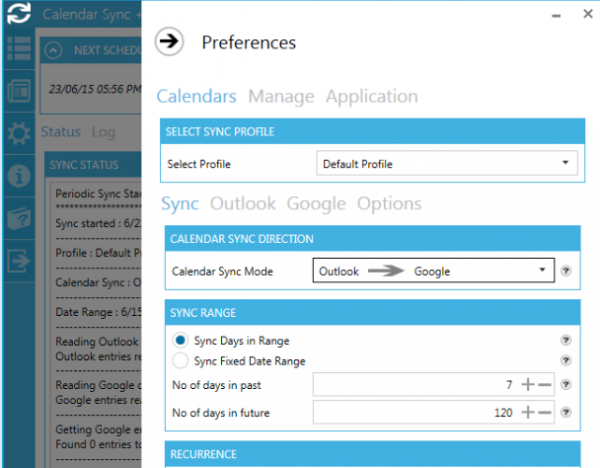600x468 pixels.
Task: Open the Select Profile dropdown
Action: [x=446, y=163]
